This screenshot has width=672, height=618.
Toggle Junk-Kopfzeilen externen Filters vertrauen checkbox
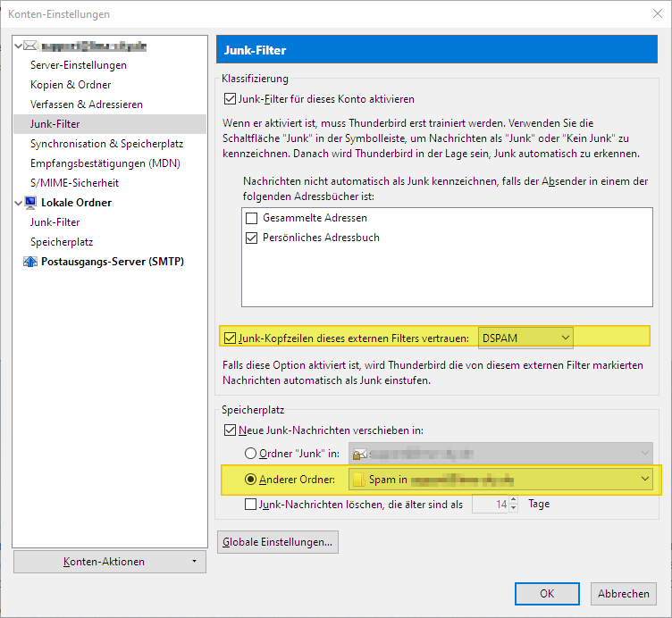coord(230,338)
